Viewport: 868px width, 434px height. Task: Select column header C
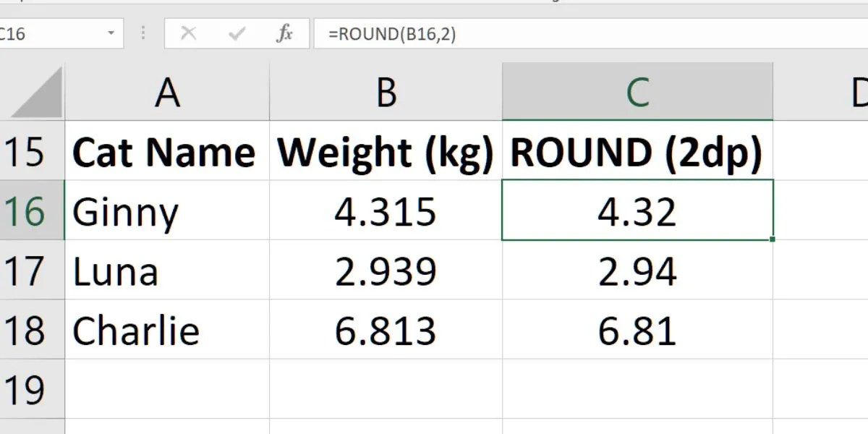(x=637, y=90)
